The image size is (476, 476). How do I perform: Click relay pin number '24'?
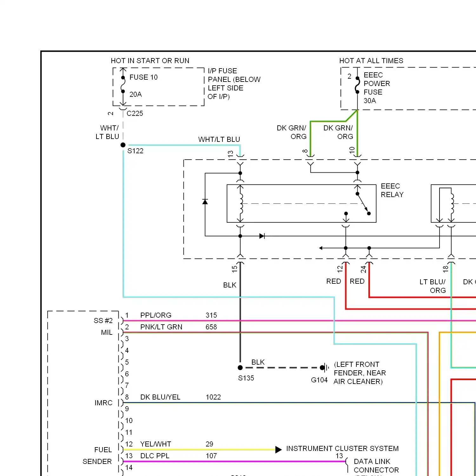[364, 269]
